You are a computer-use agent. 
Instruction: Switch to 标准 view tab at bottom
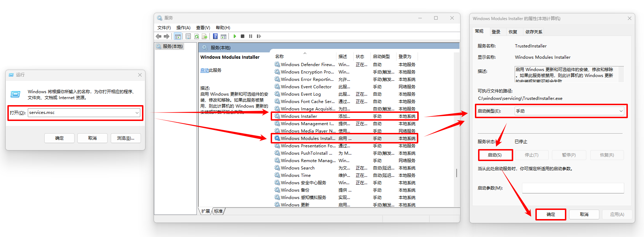[218, 211]
